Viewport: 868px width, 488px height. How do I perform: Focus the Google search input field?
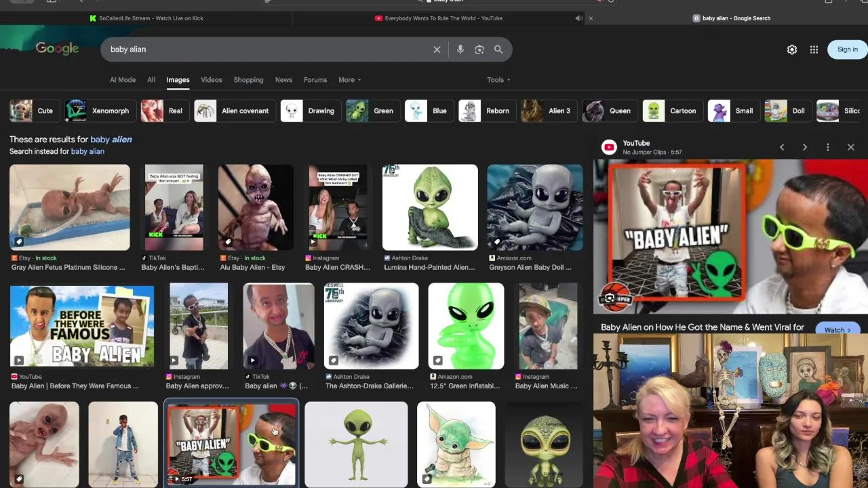coord(268,49)
